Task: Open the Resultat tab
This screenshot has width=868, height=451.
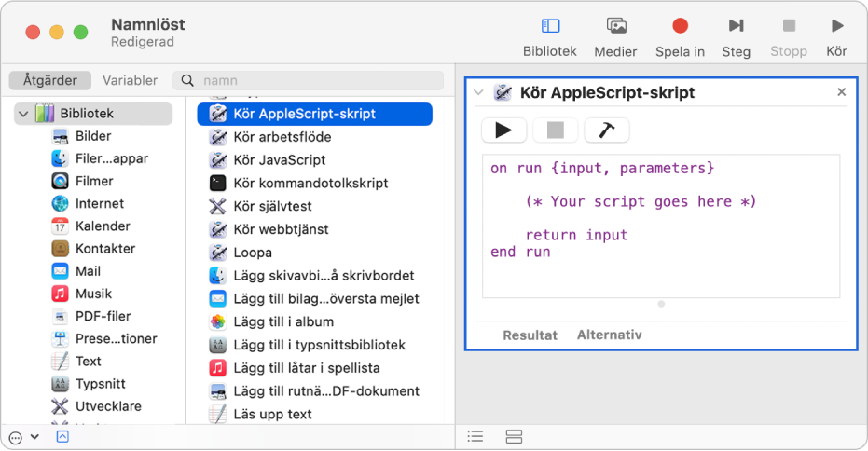Action: point(530,335)
